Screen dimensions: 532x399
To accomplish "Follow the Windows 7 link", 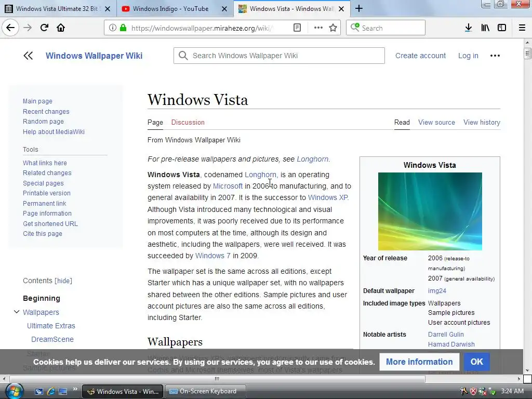I will 212,256.
